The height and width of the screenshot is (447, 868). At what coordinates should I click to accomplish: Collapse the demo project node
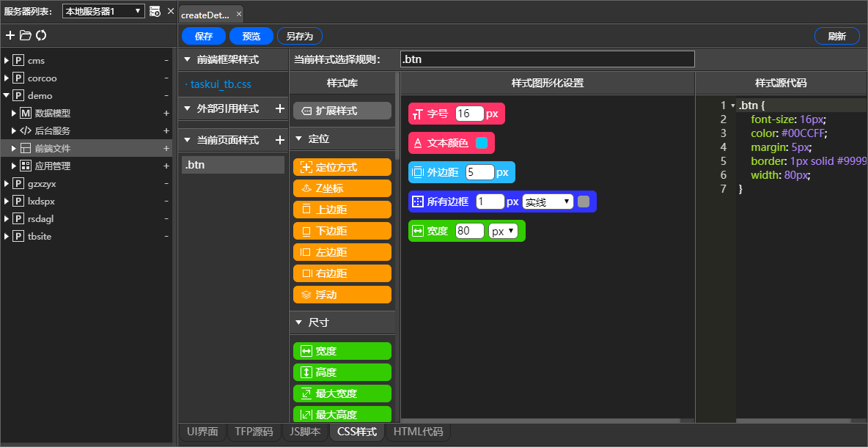6,95
